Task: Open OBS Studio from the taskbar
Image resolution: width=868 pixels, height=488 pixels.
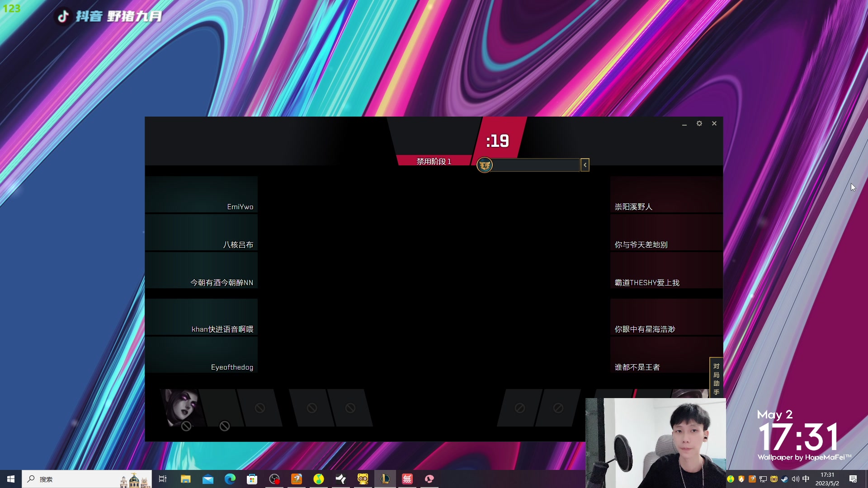Action: tap(274, 479)
